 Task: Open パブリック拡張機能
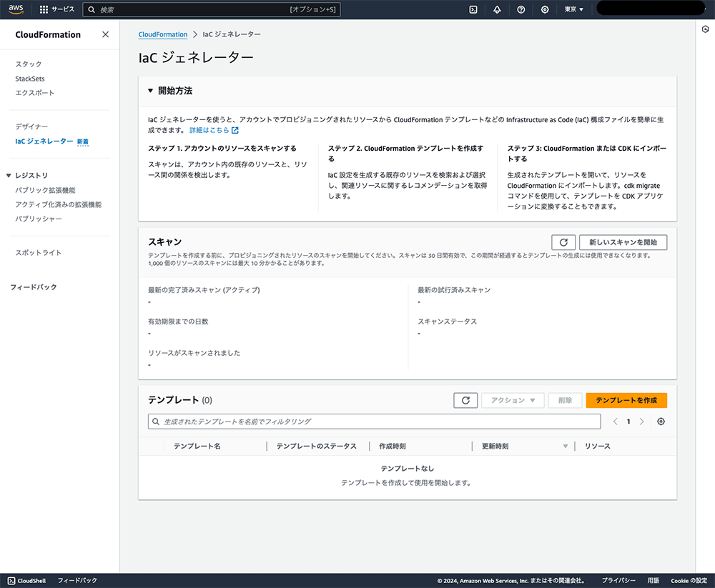coord(45,190)
